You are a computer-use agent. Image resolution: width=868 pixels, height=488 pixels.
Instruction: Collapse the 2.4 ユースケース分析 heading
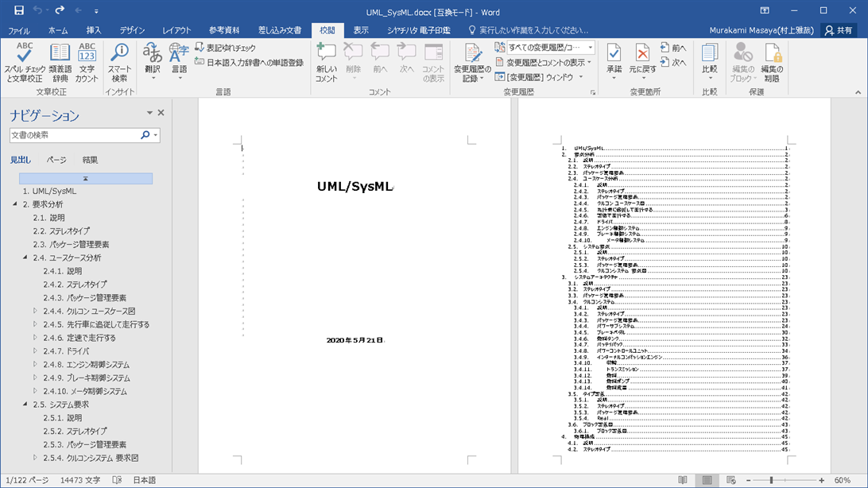25,258
